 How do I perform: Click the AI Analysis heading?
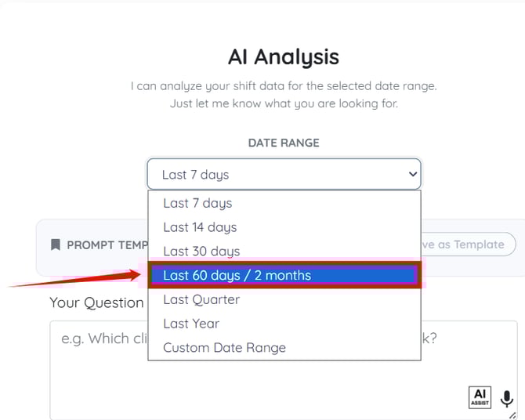coord(283,56)
